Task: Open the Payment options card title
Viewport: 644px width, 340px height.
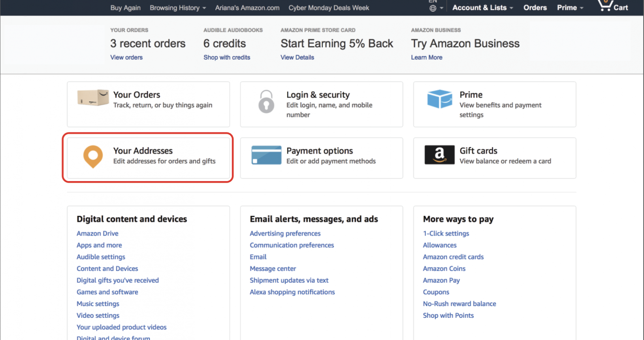Action: 320,151
